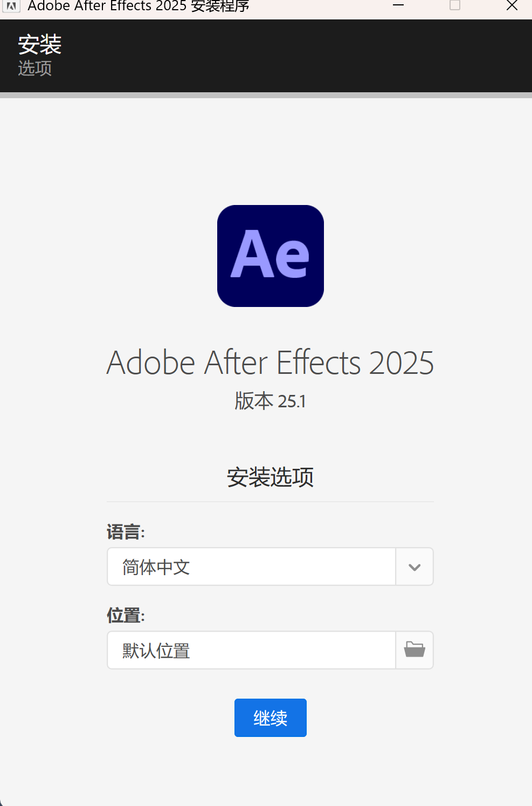Expand the language dropdown chevron arrow

click(x=414, y=567)
